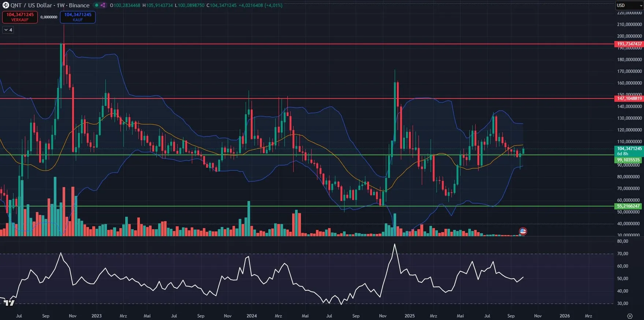
Task: Click the spread value 0,0000000
Action: pyautogui.click(x=49, y=17)
